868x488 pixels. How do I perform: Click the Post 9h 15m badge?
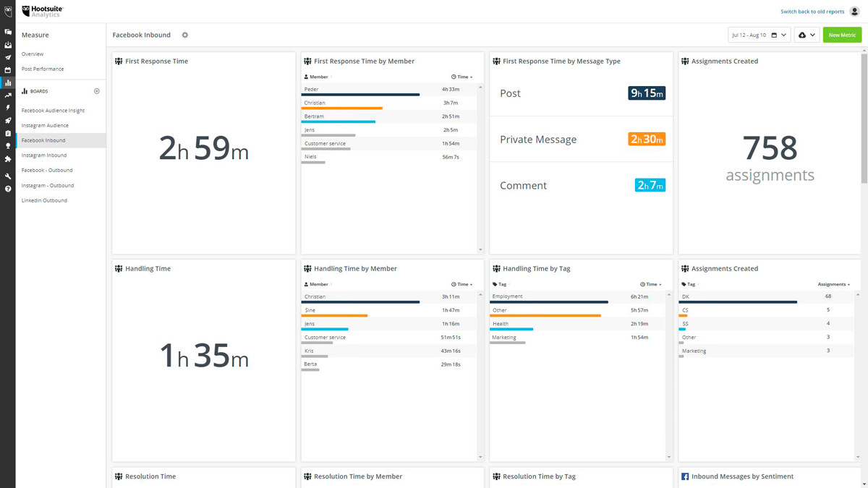pyautogui.click(x=647, y=93)
